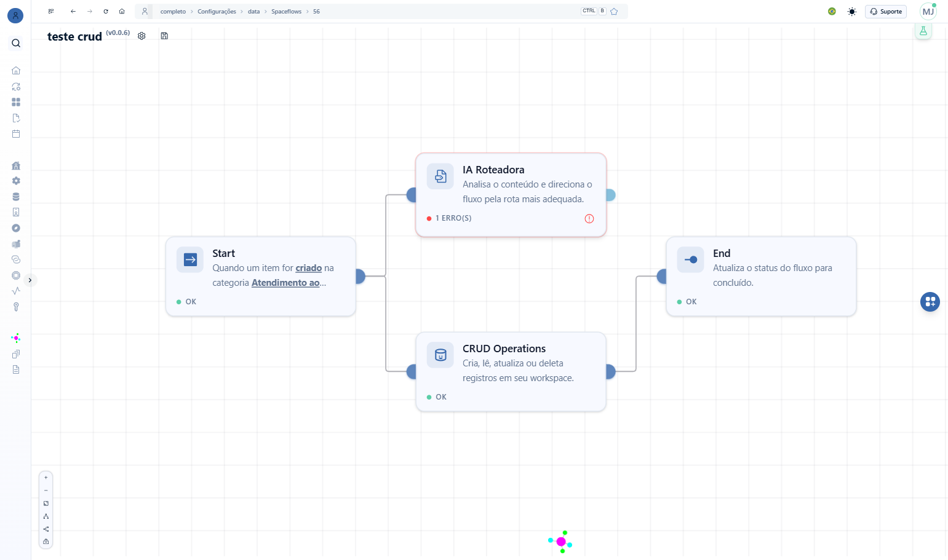
Task: Open the colorful Spaceflows sidebar icon
Action: point(16,338)
